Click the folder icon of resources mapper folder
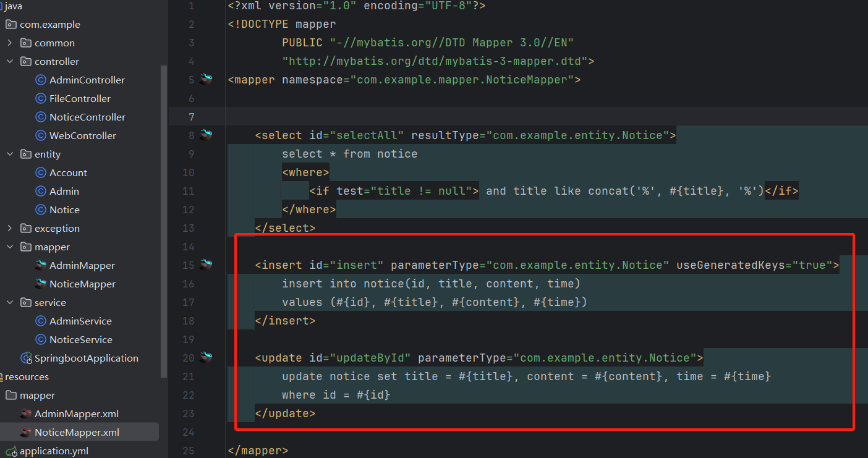The width and height of the screenshot is (868, 458). coord(11,395)
